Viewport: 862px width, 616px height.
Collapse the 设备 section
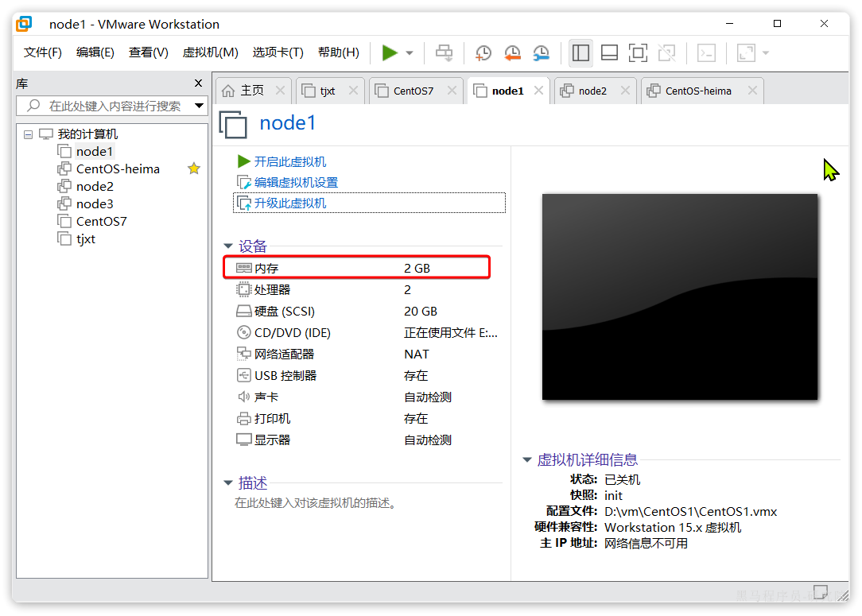[228, 246]
